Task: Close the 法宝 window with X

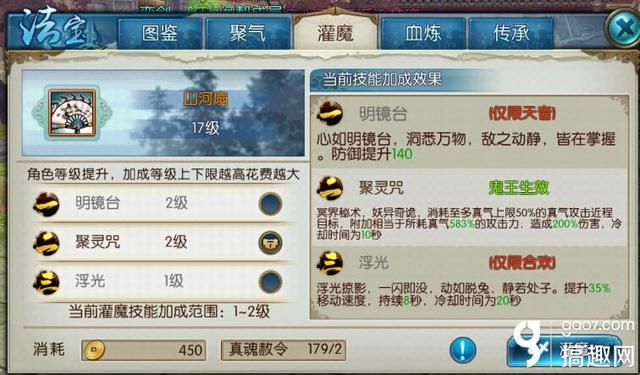Action: (623, 29)
